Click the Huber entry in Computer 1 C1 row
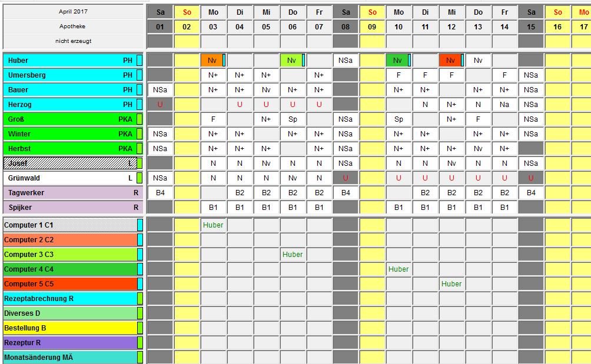Image resolution: width=591 pixels, height=364 pixels. (213, 225)
